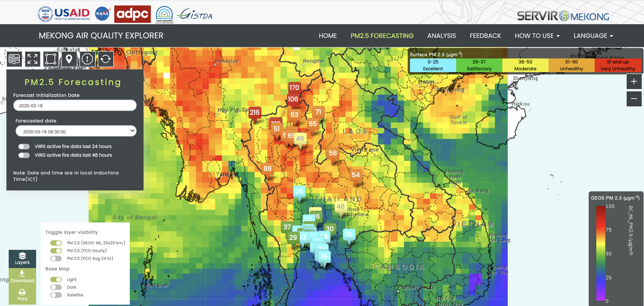Switch on the Dark base map
The image size is (644, 306).
[x=56, y=287]
